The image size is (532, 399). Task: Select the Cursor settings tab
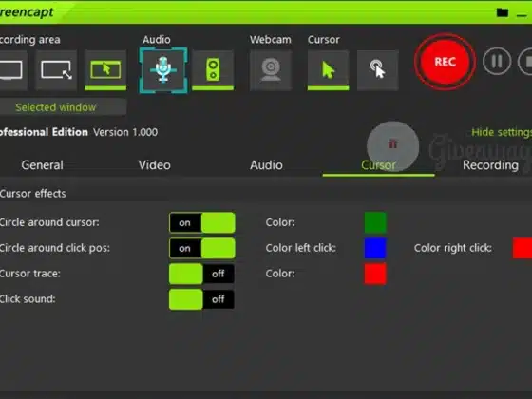click(379, 165)
